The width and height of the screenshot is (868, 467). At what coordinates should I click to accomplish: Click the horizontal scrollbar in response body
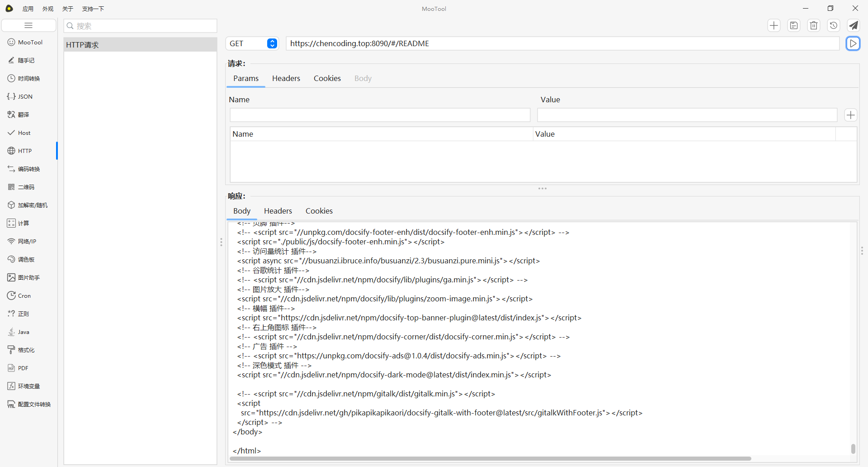tap(490, 458)
